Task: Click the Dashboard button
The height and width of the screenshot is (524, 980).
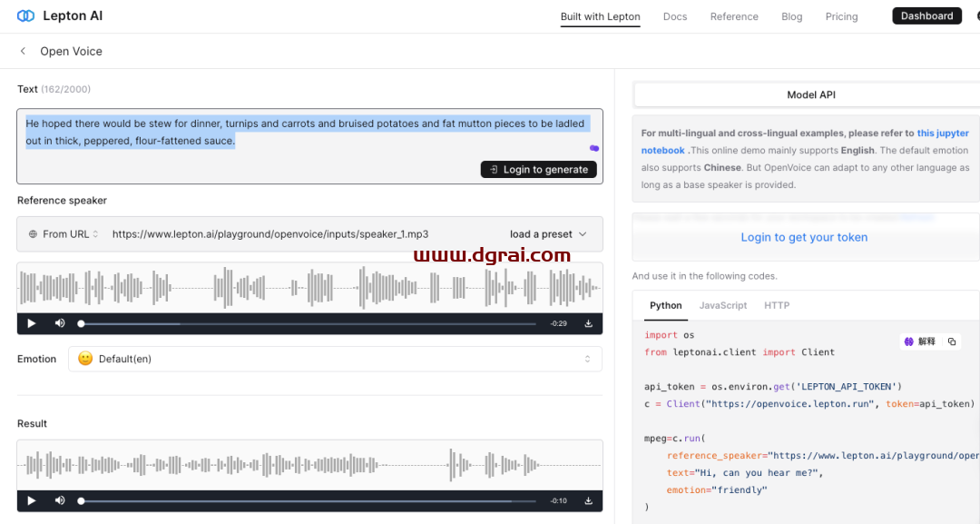Action: pos(926,16)
